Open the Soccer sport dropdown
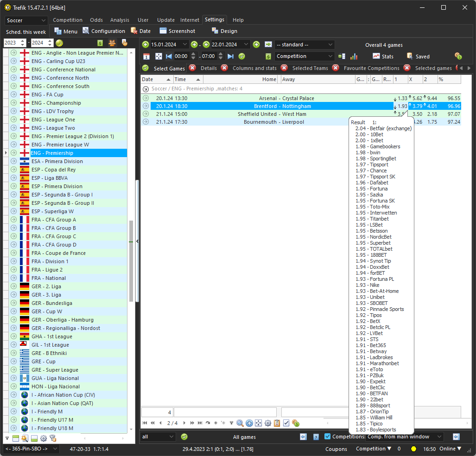The image size is (476, 456). point(26,20)
